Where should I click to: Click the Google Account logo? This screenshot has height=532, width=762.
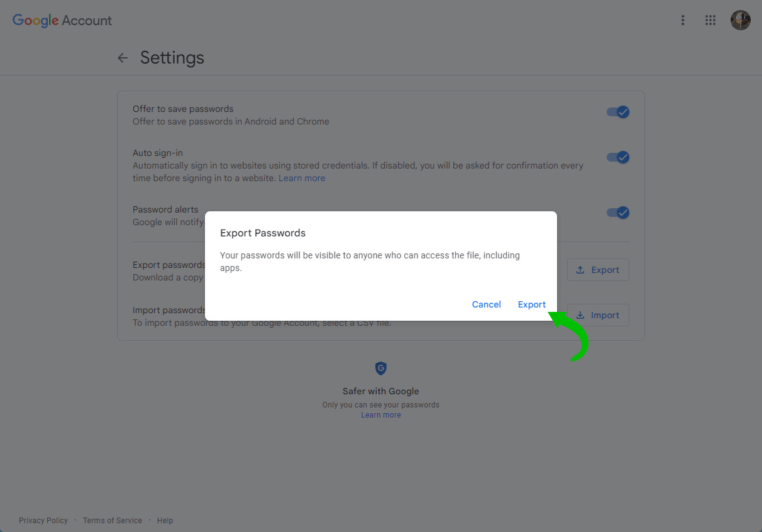62,20
